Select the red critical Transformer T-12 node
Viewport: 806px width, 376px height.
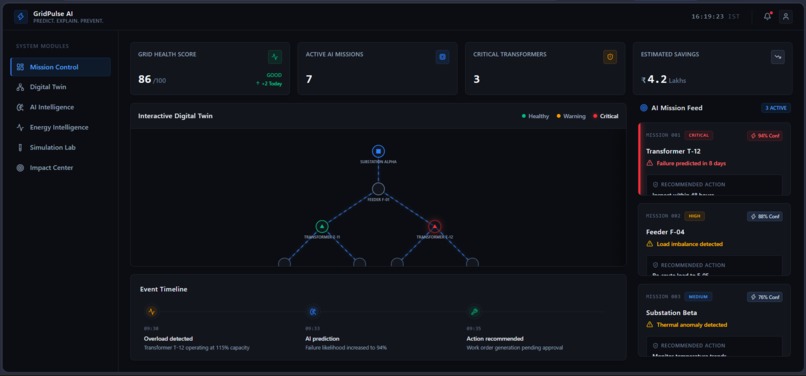click(435, 226)
